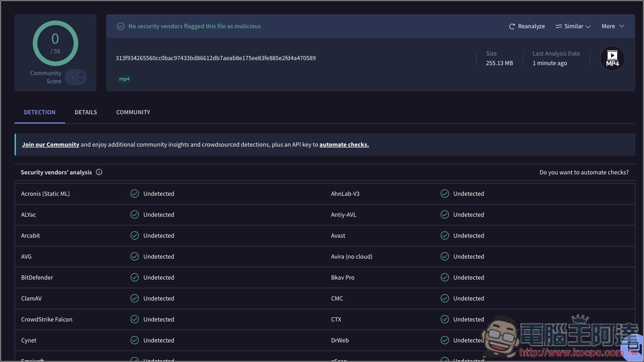Screen dimensions: 644x362
Task: Click the green check icon in the no-flags banner
Action: (121, 26)
